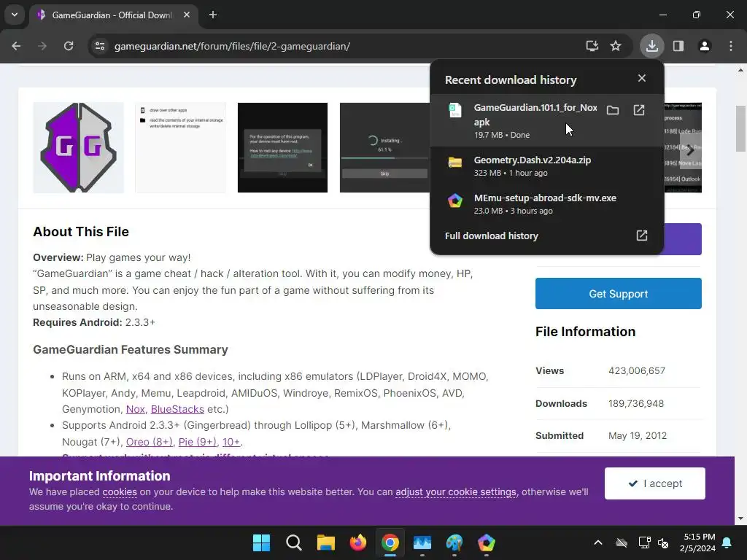Open the Windows Start menu
Image resolution: width=747 pixels, height=560 pixels.
(261, 542)
